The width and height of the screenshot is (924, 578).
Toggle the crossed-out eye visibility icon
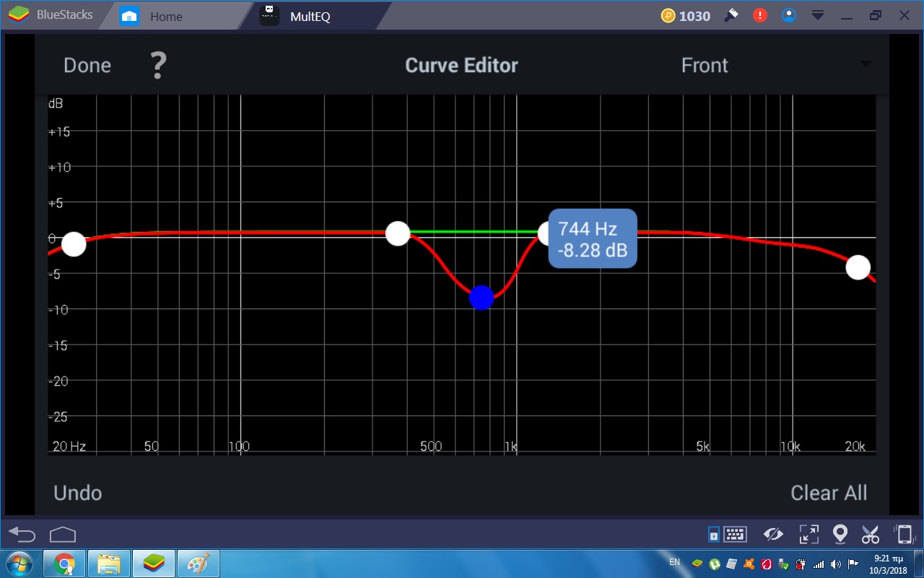coord(773,535)
